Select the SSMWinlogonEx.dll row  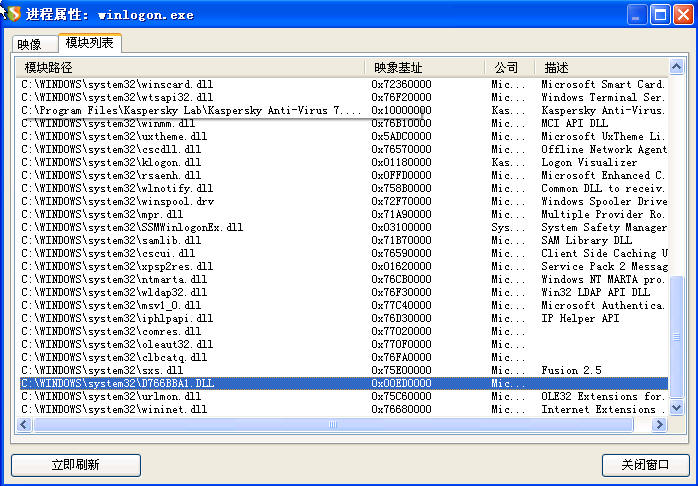344,227
